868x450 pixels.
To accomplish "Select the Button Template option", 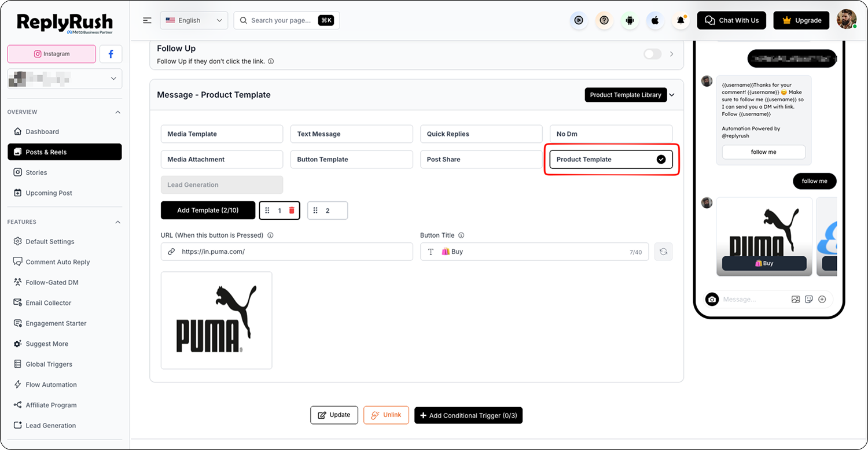I will [351, 160].
